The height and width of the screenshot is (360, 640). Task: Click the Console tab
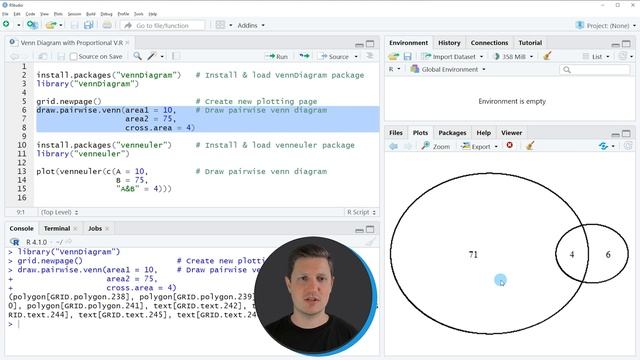click(x=21, y=228)
